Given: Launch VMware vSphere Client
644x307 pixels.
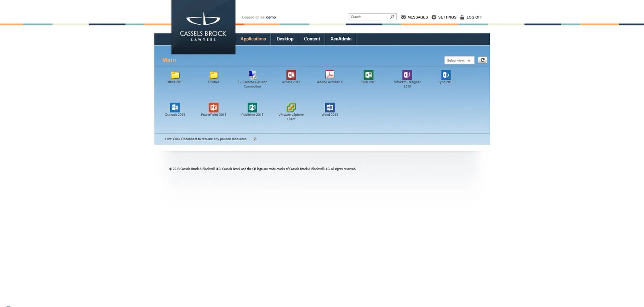Looking at the screenshot, I should [x=291, y=108].
